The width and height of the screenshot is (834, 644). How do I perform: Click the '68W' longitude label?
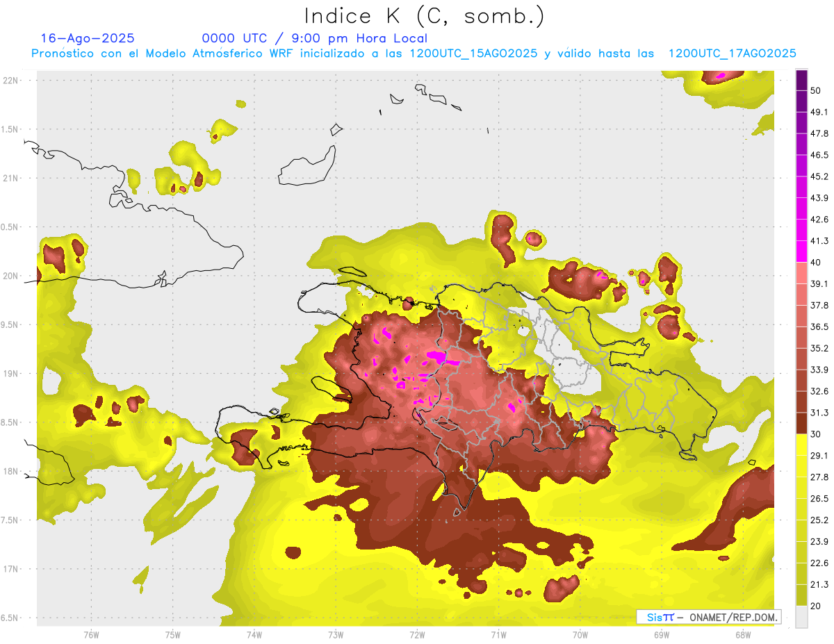(x=743, y=634)
